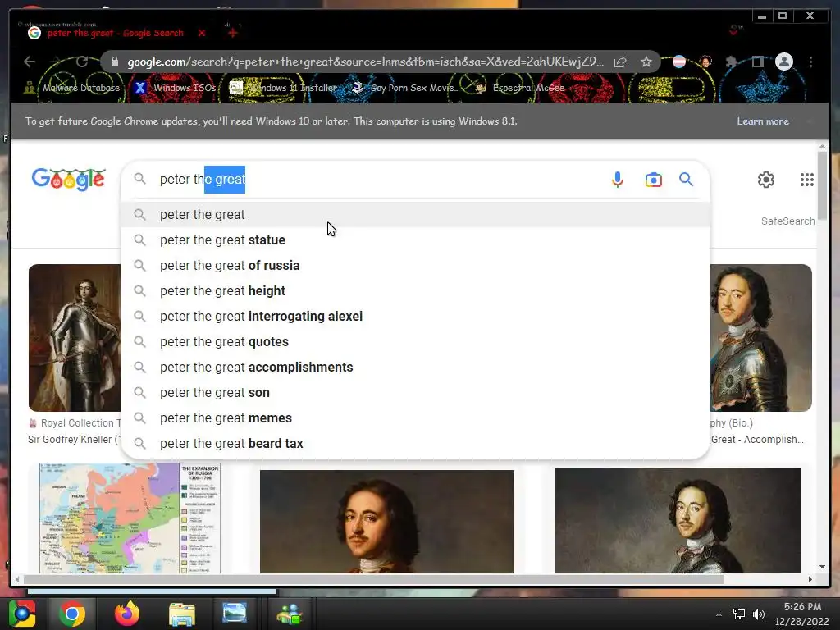Screen dimensions: 840x630
Task: Choose suggestion peter the great statue
Action: tap(416, 240)
